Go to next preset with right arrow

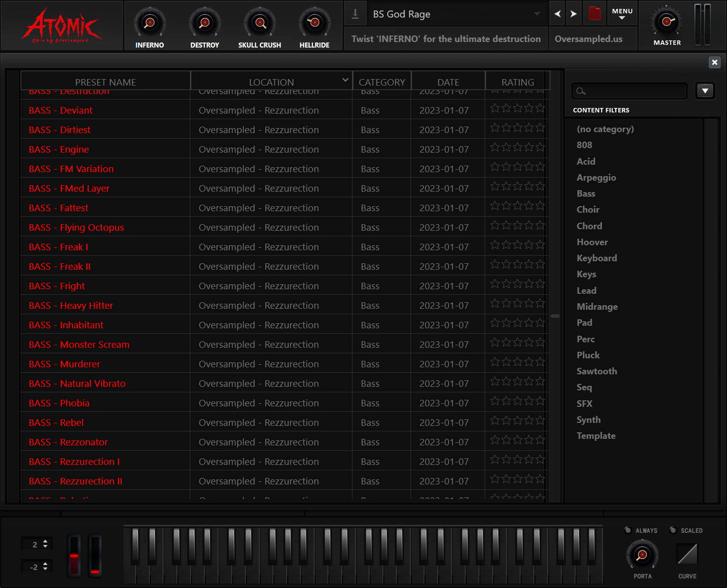573,14
